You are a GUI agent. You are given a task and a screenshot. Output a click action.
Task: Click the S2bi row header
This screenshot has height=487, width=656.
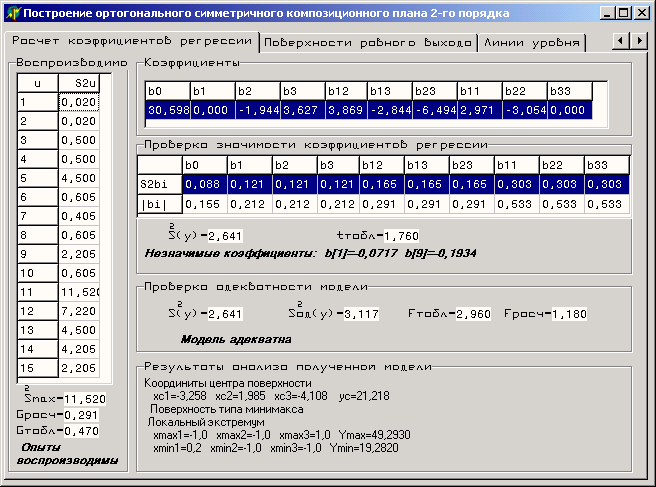[158, 184]
